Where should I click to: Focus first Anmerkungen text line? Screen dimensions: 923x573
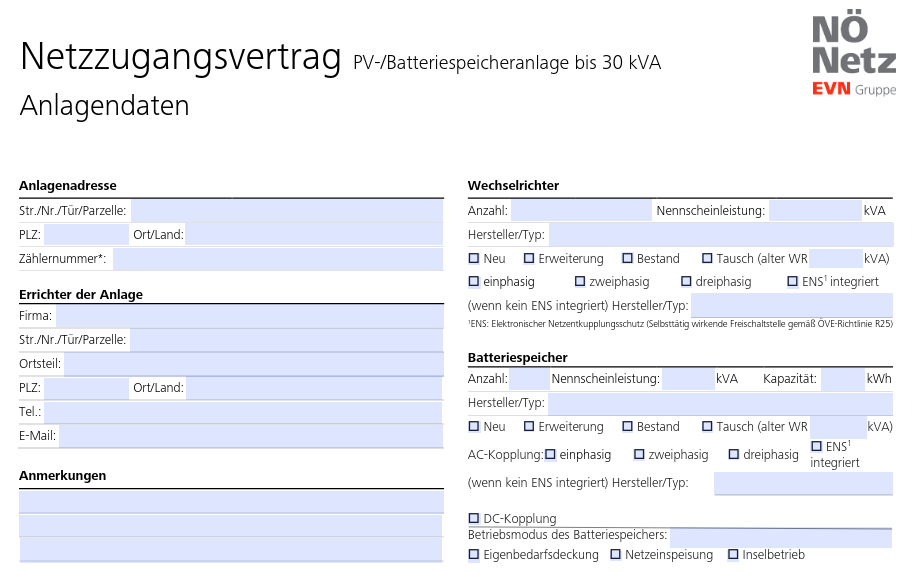click(231, 502)
